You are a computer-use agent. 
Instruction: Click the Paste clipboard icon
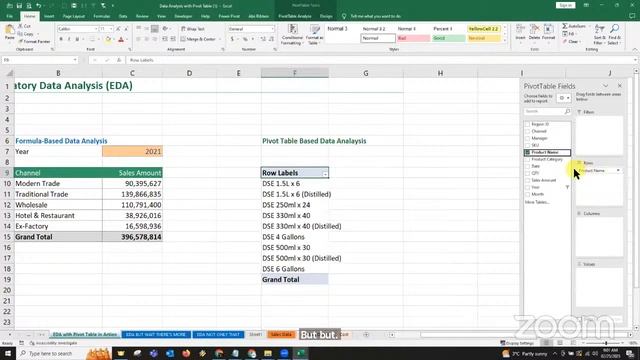9,30
